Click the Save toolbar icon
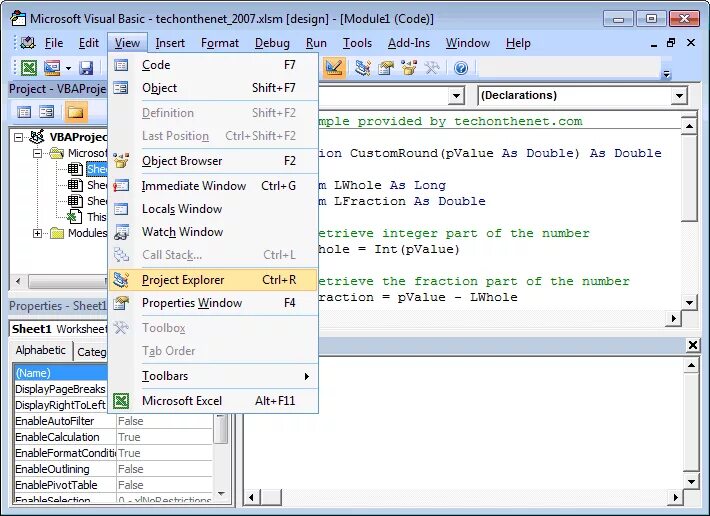 [x=86, y=68]
